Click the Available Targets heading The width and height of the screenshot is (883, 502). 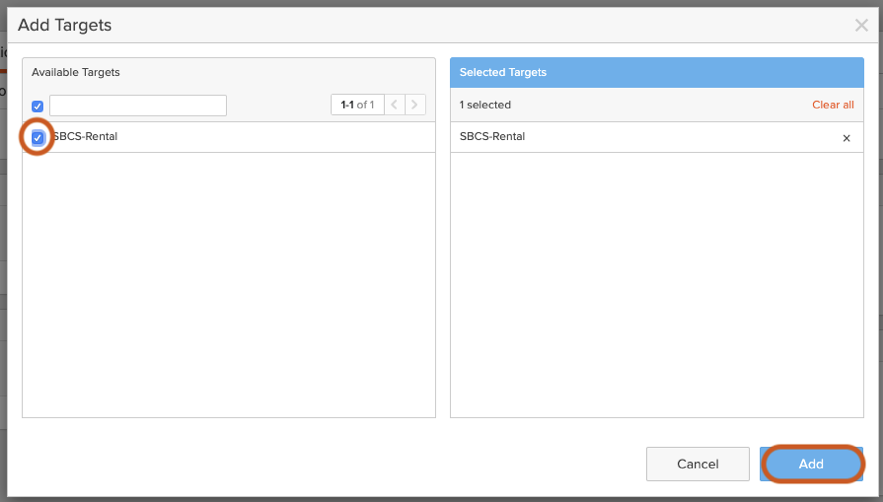(76, 72)
